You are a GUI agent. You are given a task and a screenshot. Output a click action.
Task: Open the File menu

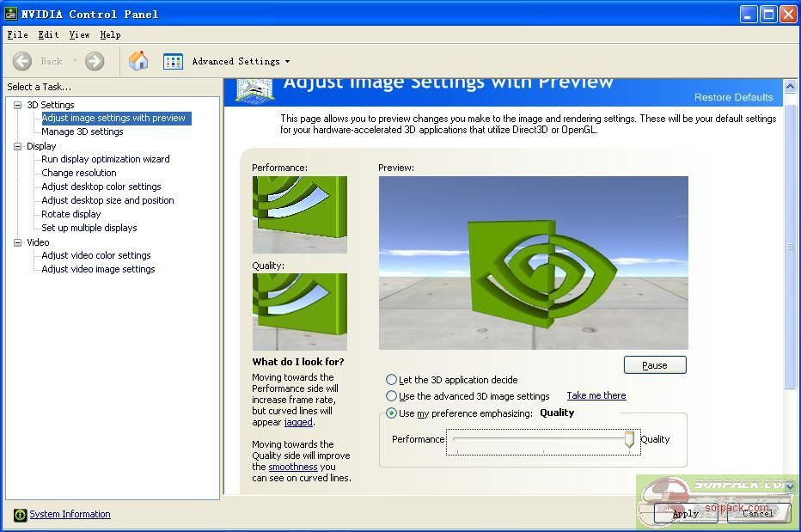(x=17, y=34)
